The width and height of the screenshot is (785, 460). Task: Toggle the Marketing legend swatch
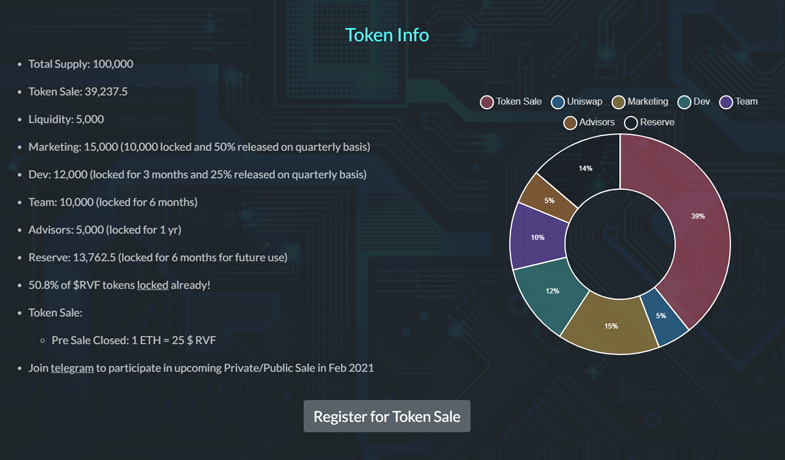pyautogui.click(x=618, y=102)
